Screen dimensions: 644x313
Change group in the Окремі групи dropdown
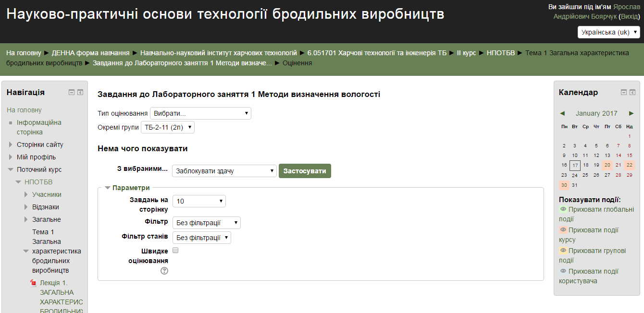pos(168,127)
